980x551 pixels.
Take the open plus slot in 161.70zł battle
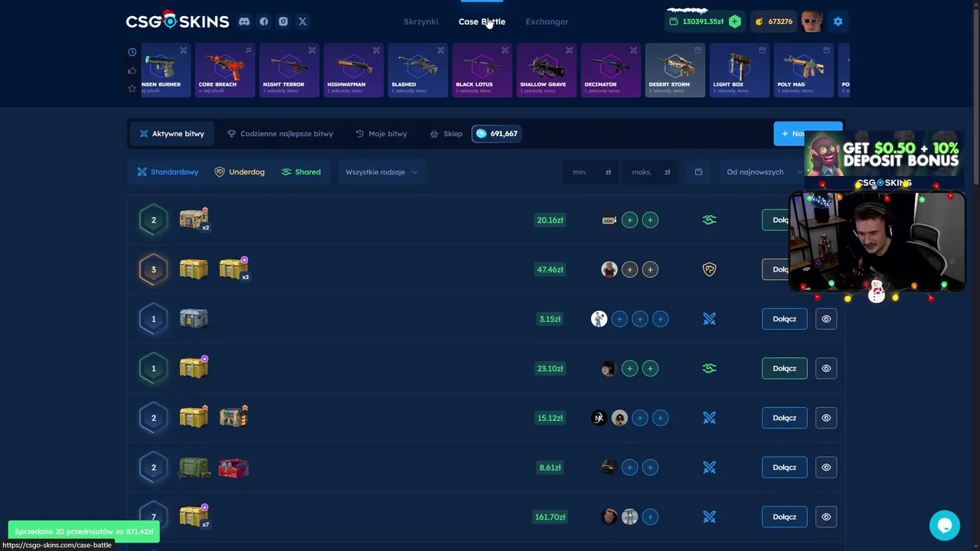650,517
